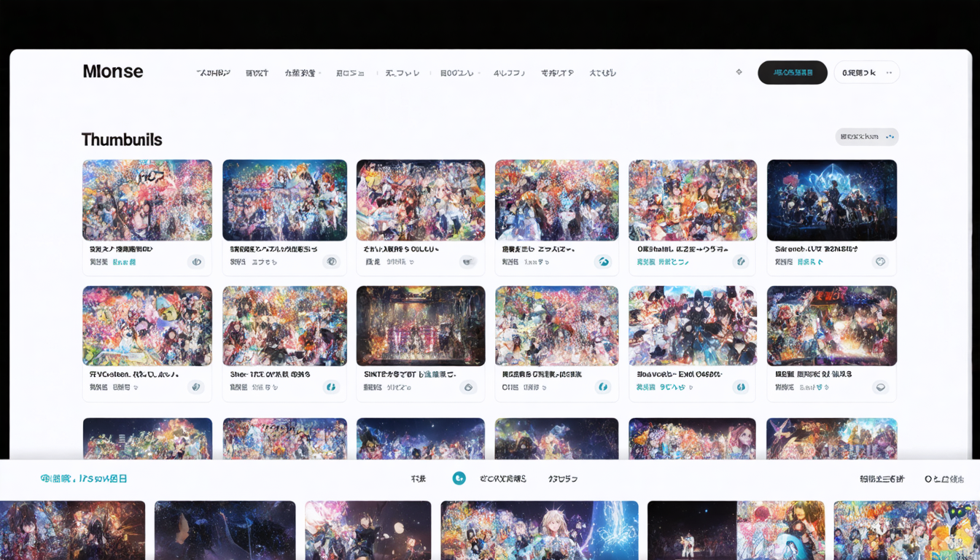Click the dark rounded sign-up button in the header
This screenshot has height=560, width=980.
792,72
